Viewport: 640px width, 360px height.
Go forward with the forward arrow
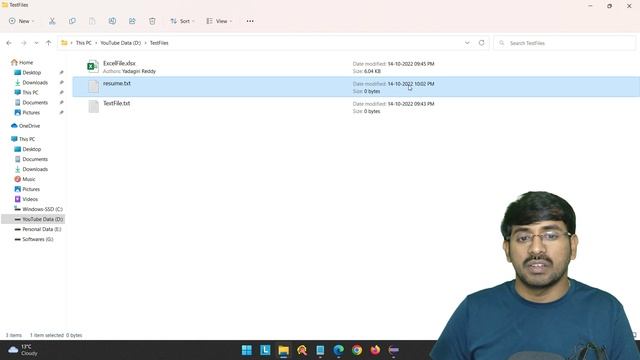(24, 43)
